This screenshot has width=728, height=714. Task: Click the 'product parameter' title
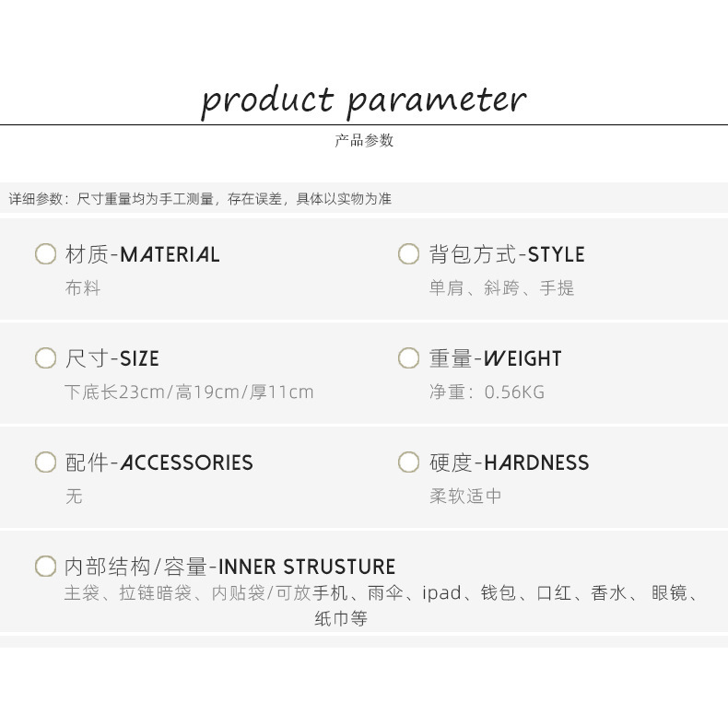pyautogui.click(x=364, y=99)
